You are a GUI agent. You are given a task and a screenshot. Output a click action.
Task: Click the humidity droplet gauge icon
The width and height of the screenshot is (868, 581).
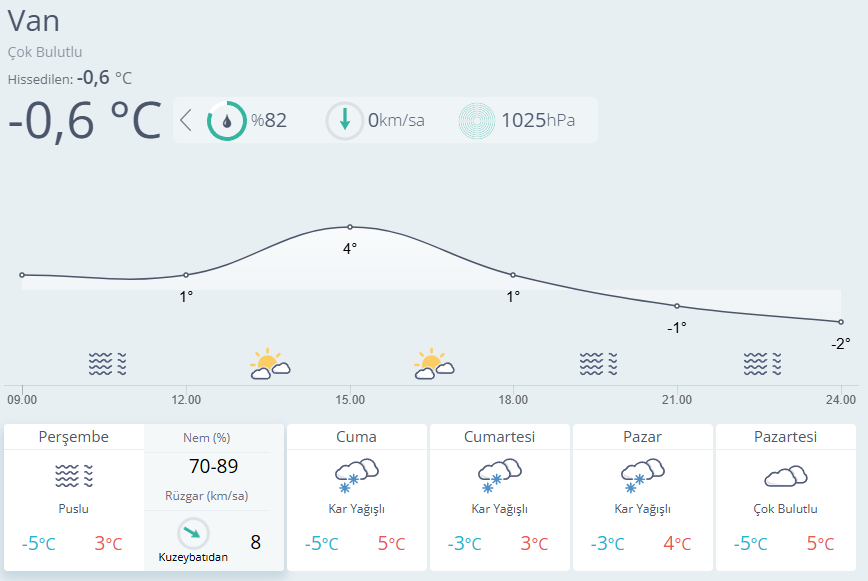[227, 121]
